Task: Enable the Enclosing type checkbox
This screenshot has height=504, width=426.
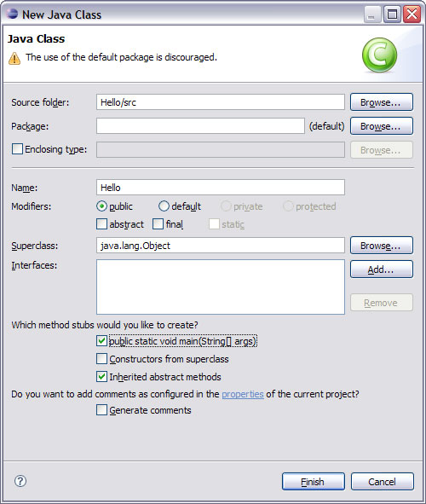Action: click(17, 149)
